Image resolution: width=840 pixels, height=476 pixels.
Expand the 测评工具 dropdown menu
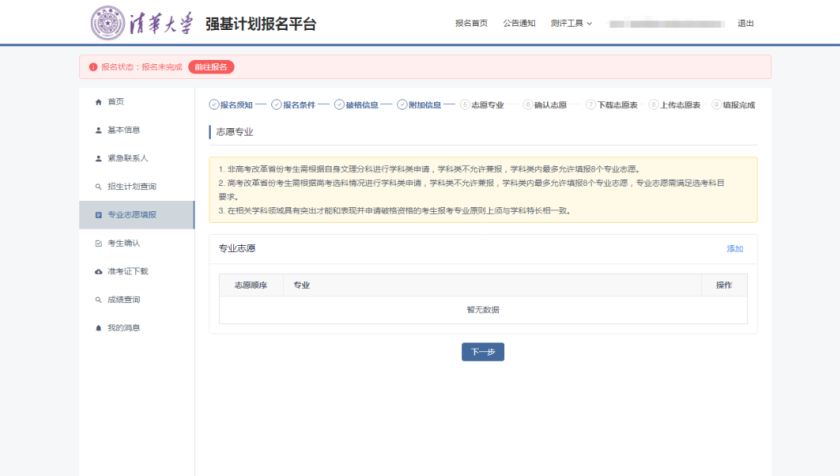571,23
